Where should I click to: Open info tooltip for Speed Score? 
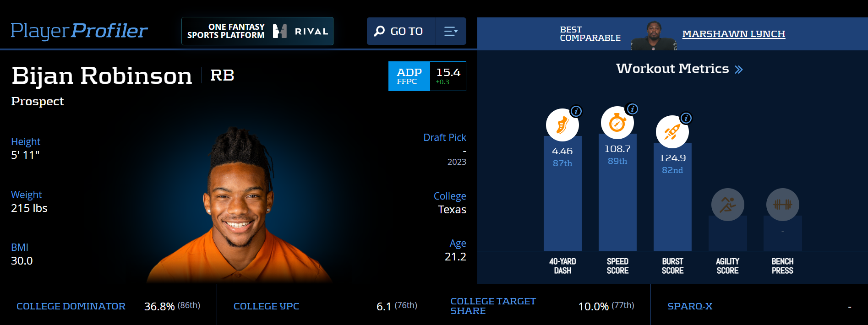point(632,109)
